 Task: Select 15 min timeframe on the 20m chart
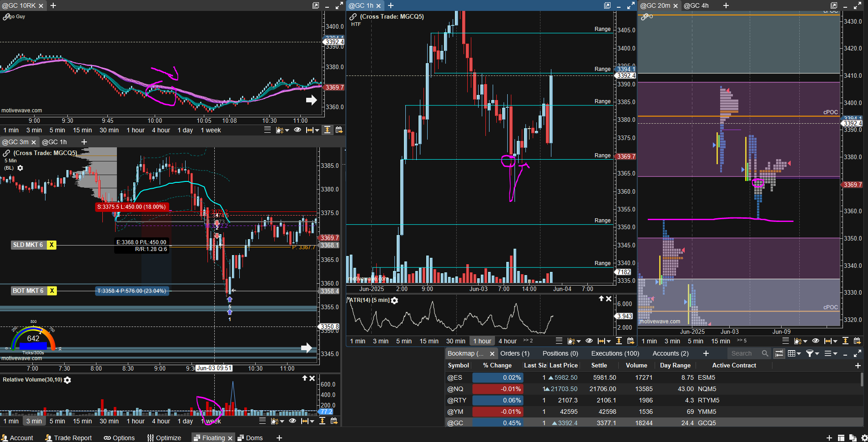pos(721,341)
